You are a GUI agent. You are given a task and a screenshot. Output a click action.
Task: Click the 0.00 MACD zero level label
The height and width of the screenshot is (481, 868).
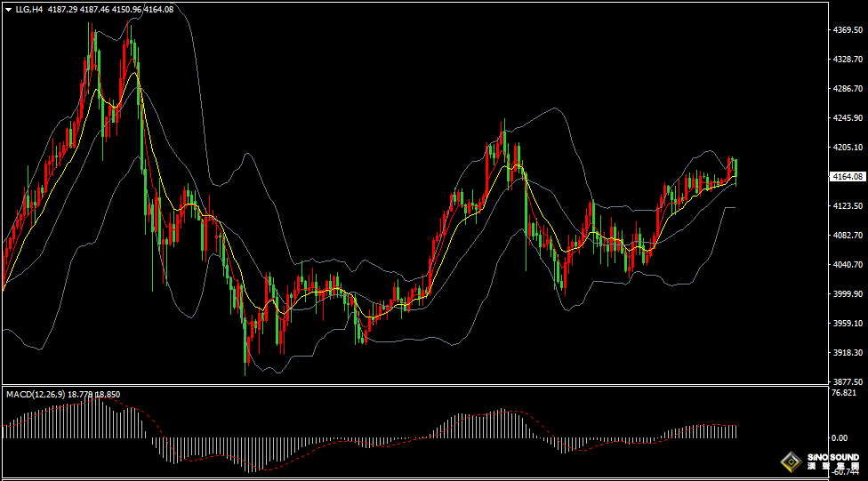[x=839, y=438]
